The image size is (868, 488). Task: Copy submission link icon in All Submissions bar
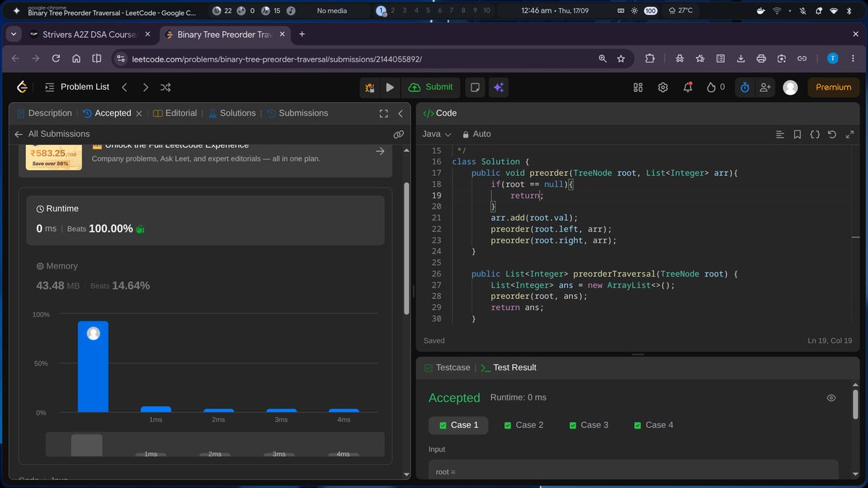point(399,134)
